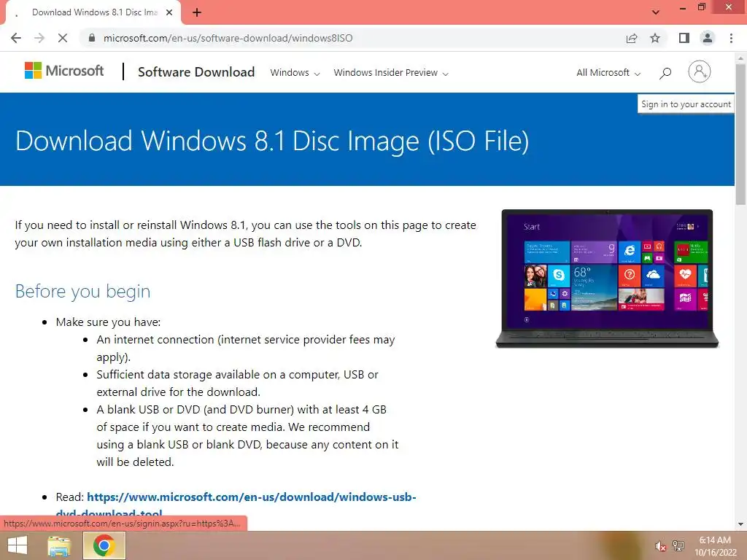The width and height of the screenshot is (747, 560).
Task: Expand the All Microsoft menu
Action: pyautogui.click(x=608, y=73)
